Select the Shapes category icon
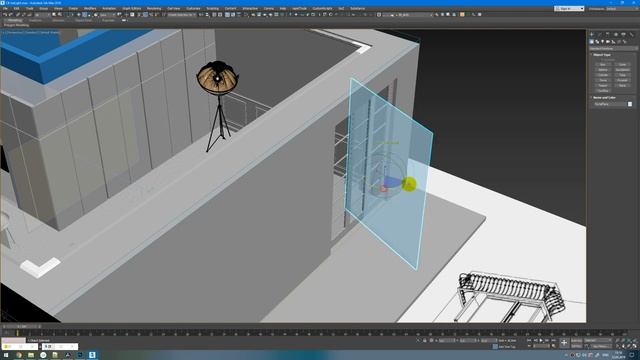 tap(597, 42)
